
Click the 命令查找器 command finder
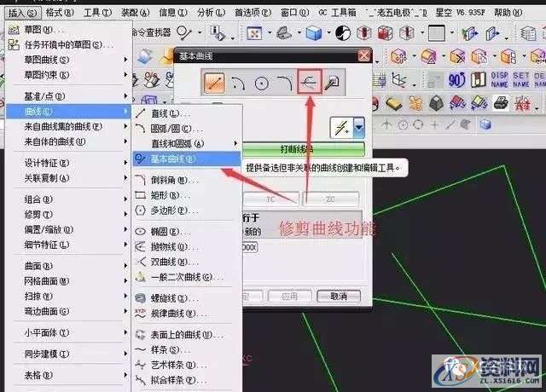(152, 32)
